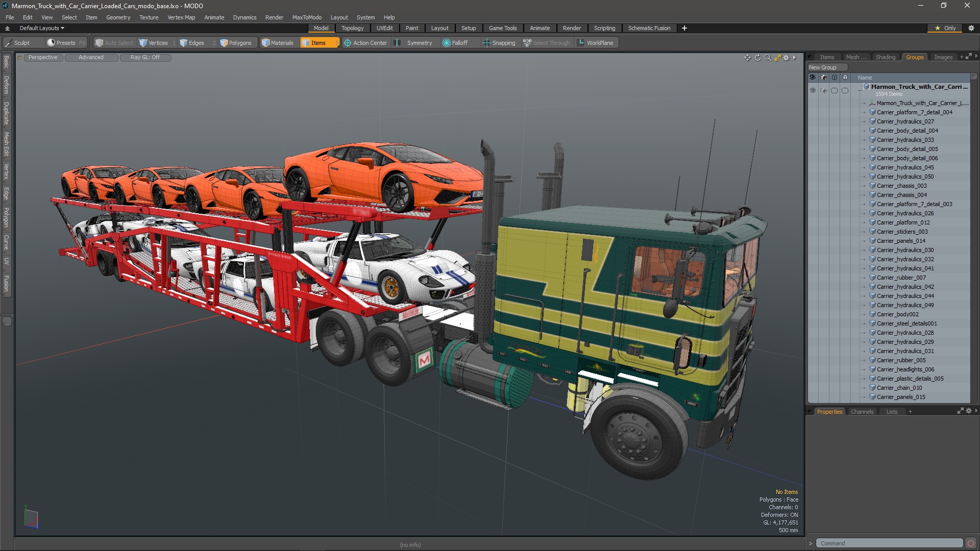
Task: Open the File menu
Action: (x=10, y=17)
